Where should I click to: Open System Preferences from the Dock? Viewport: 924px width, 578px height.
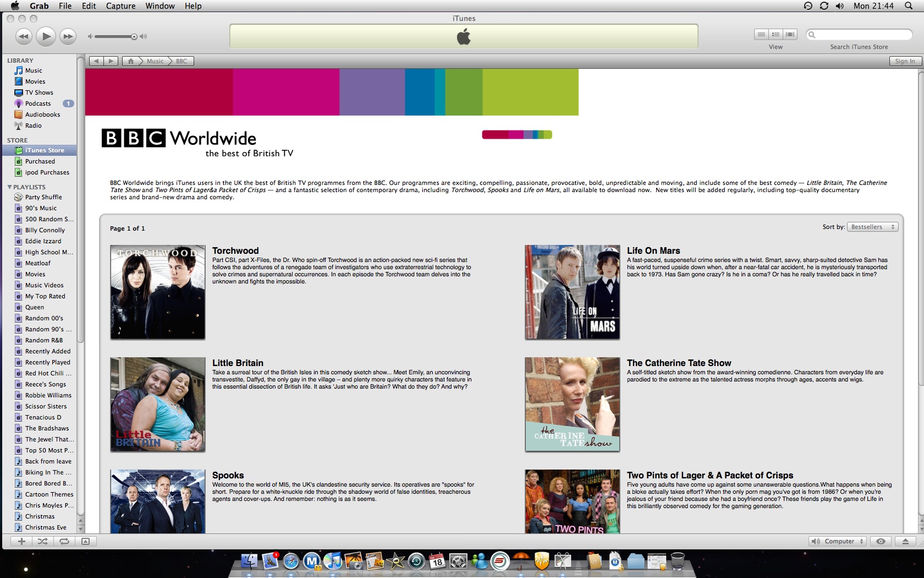tap(458, 561)
